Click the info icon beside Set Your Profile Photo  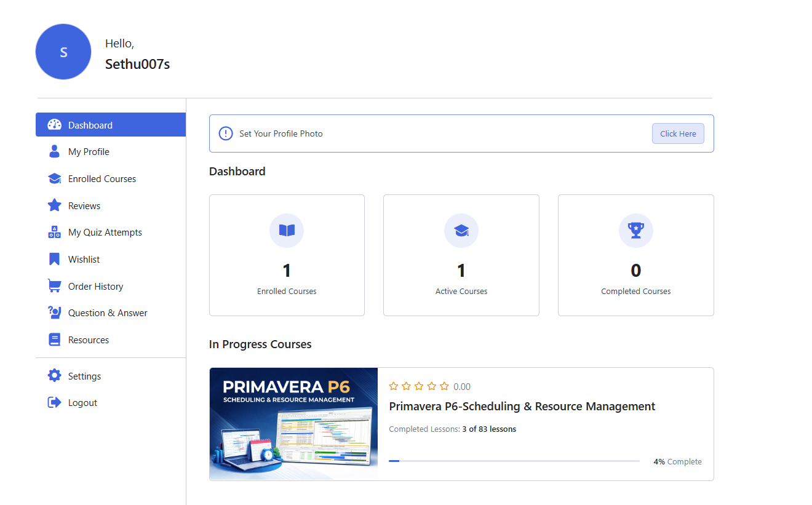pyautogui.click(x=225, y=133)
